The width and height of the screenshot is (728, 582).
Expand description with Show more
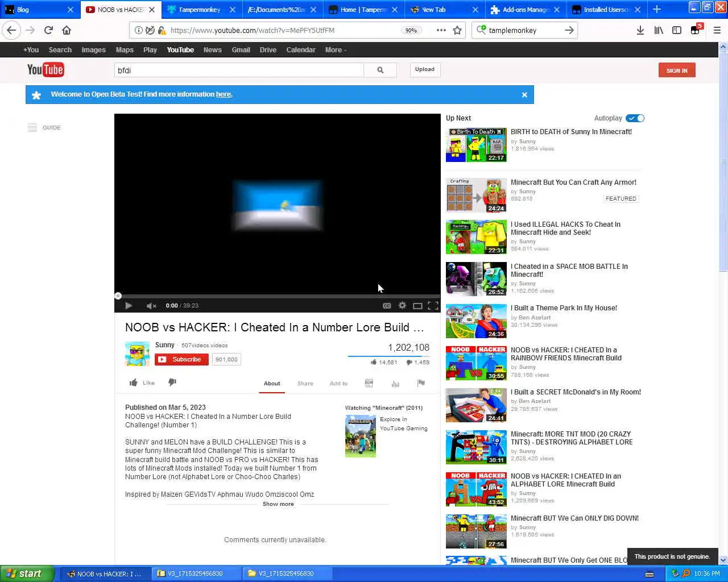tap(278, 504)
